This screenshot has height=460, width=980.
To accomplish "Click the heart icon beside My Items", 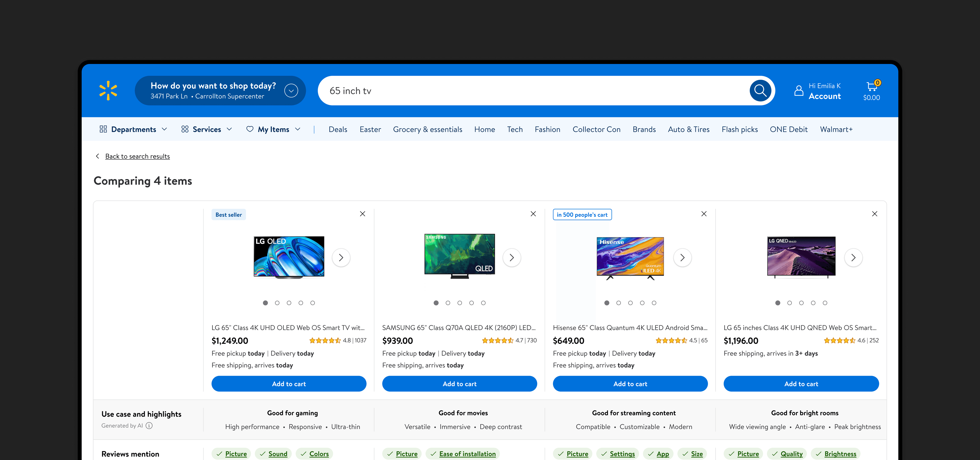I will pyautogui.click(x=250, y=129).
